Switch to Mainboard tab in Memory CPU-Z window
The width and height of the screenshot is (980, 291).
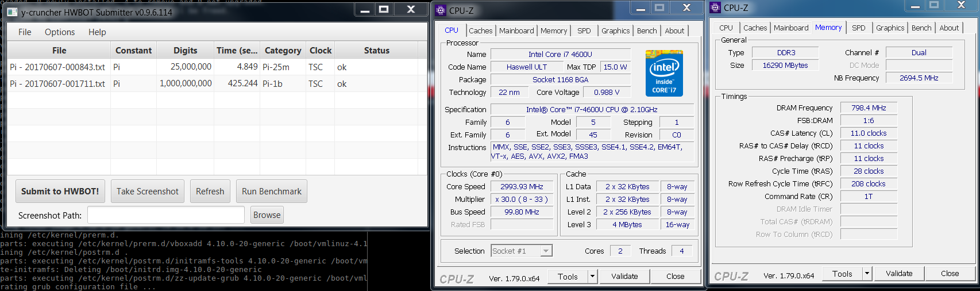tap(791, 28)
